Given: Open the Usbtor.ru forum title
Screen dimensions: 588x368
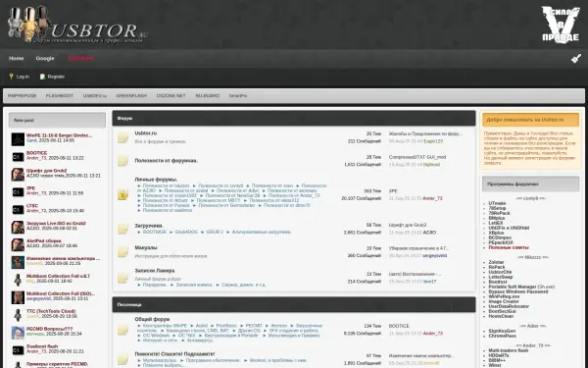Looking at the screenshot, I should tap(146, 133).
